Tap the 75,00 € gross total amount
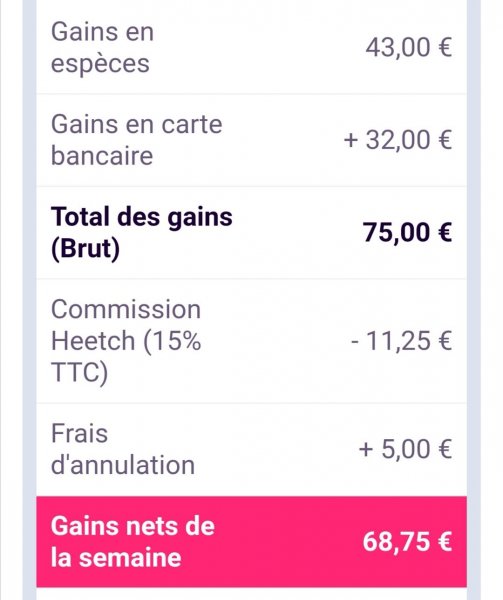The height and width of the screenshot is (600, 503). (407, 233)
